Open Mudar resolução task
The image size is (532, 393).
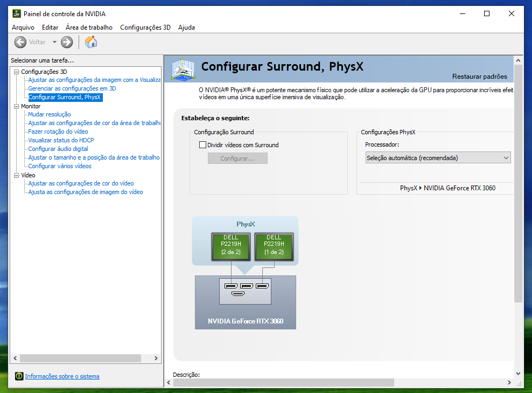click(50, 114)
